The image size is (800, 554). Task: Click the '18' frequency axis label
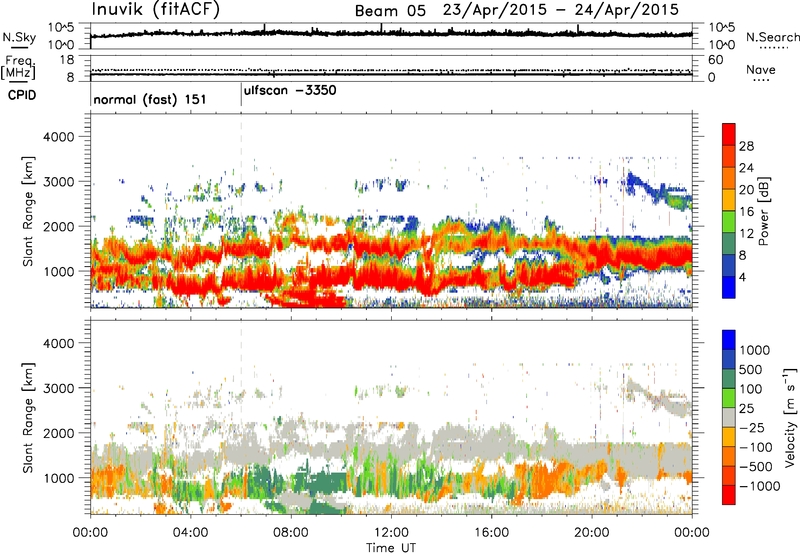click(66, 60)
